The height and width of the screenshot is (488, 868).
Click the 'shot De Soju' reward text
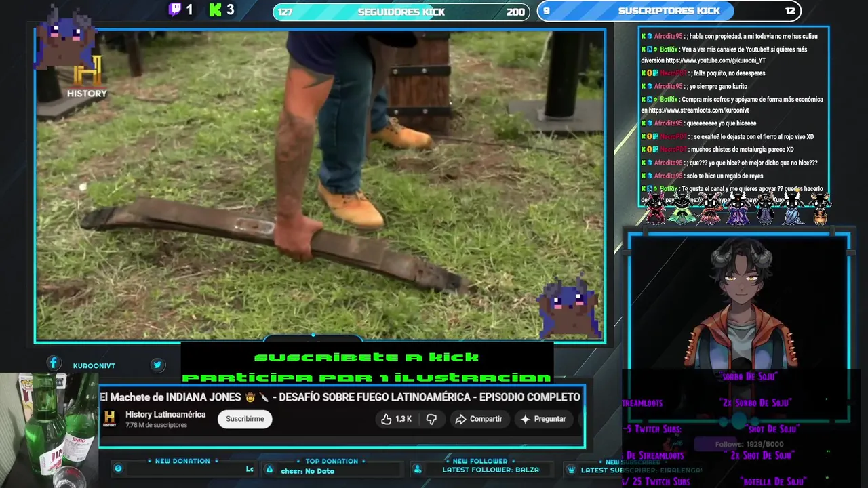[773, 429]
